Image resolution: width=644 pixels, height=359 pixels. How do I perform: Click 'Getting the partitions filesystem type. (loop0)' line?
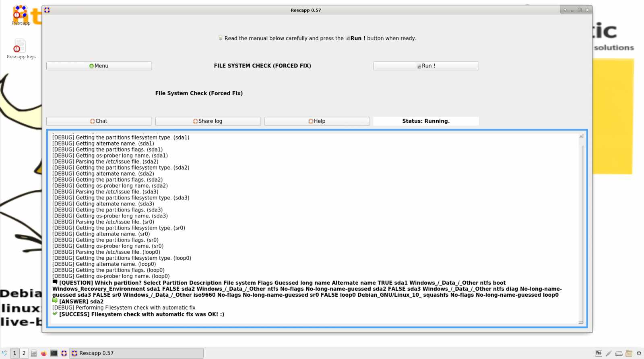tap(122, 258)
